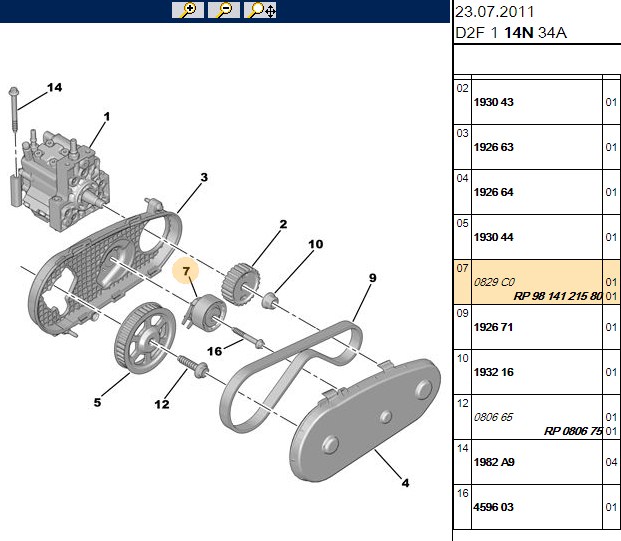Click diagram callout number 10
The height and width of the screenshot is (541, 621).
[x=316, y=244]
